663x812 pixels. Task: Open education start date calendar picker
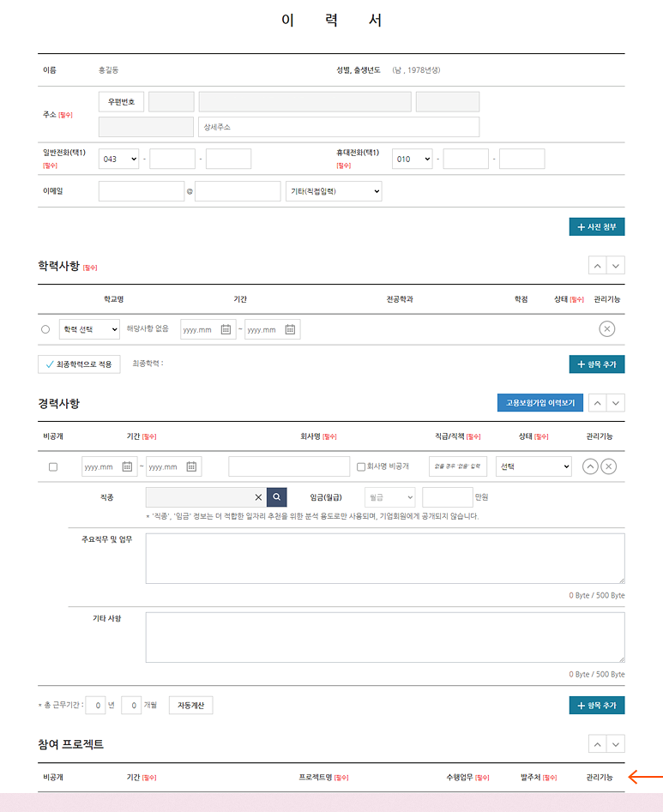pyautogui.click(x=226, y=329)
